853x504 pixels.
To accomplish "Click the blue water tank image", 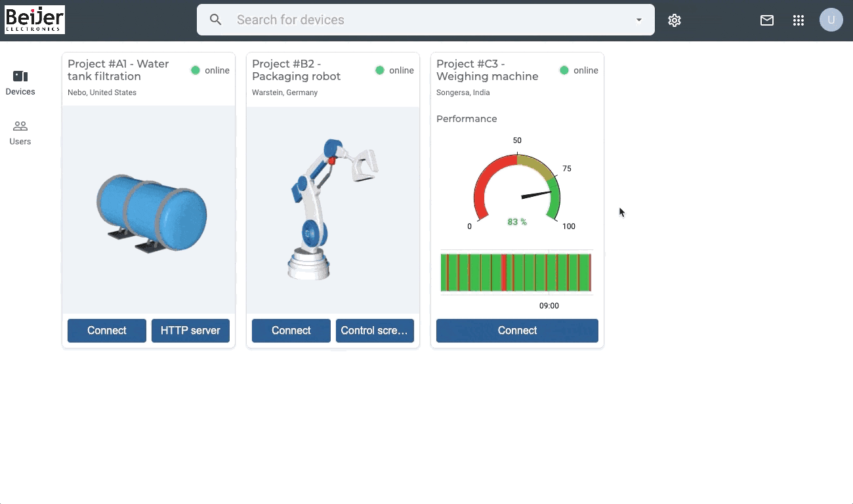I will [x=152, y=213].
